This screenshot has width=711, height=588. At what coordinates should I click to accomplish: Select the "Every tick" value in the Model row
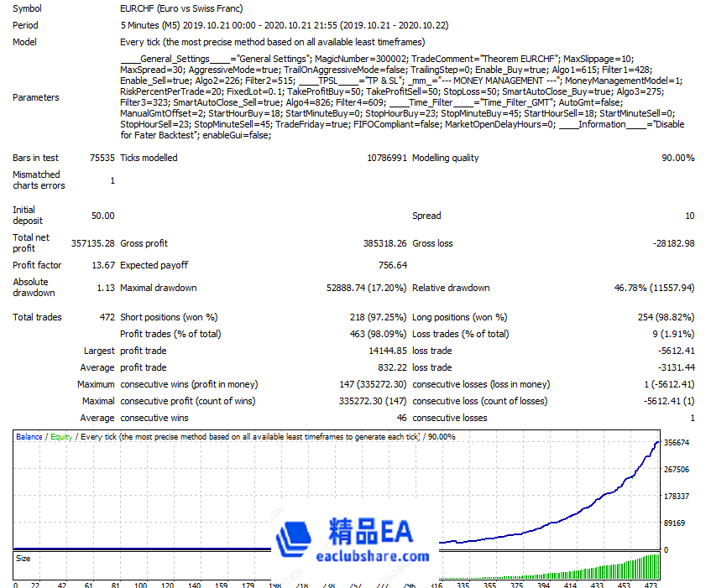click(273, 42)
